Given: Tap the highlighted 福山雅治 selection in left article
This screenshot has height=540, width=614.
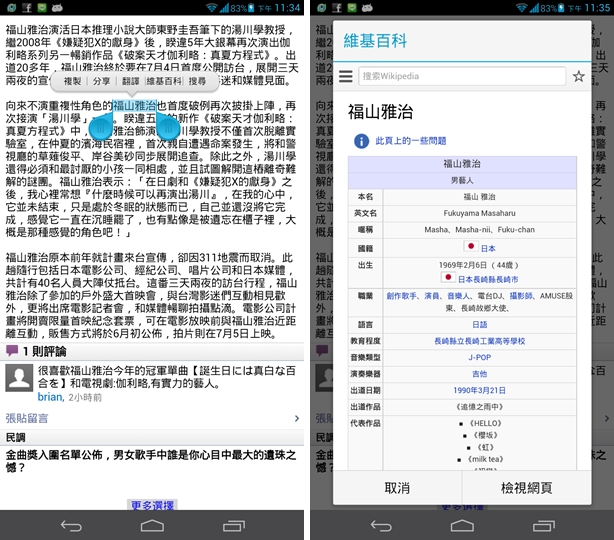Looking at the screenshot, I should (x=135, y=105).
